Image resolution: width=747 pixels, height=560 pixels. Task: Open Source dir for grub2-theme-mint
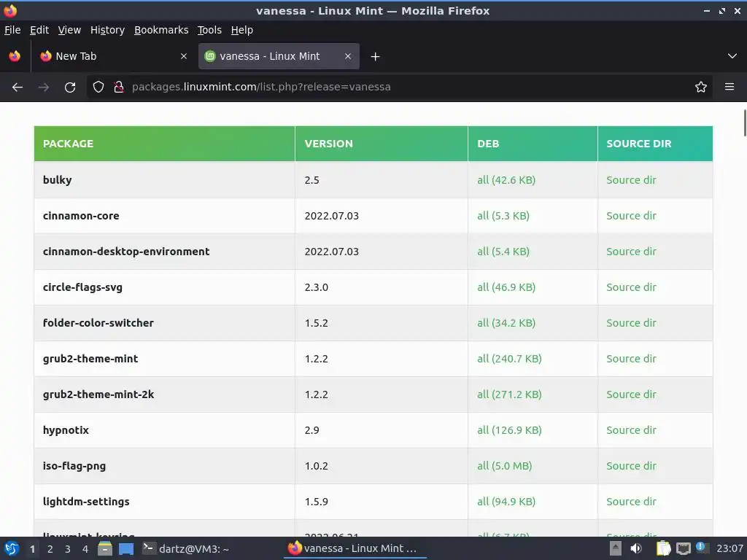pyautogui.click(x=631, y=359)
